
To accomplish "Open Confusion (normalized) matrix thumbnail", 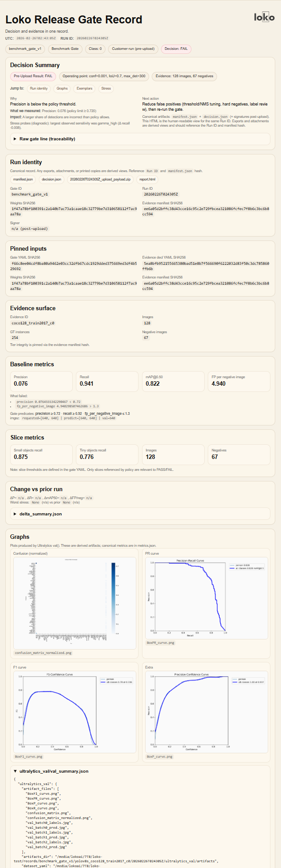I will click(74, 603).
